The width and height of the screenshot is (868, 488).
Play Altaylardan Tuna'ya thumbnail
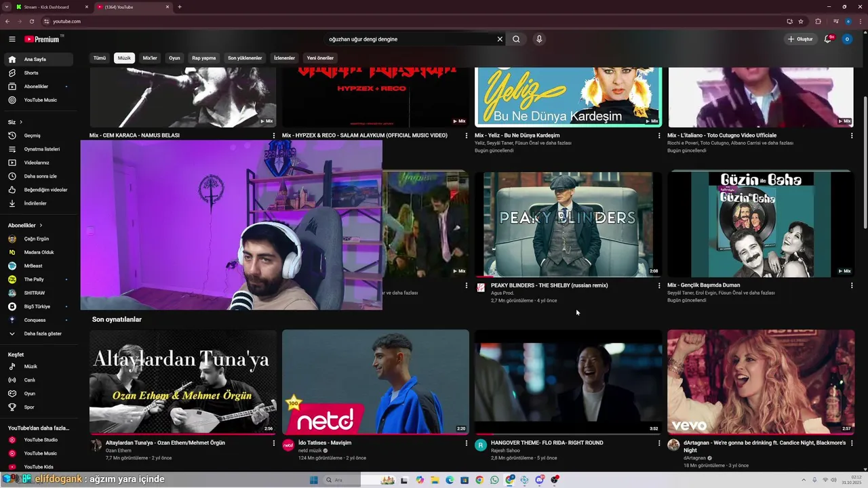click(183, 382)
